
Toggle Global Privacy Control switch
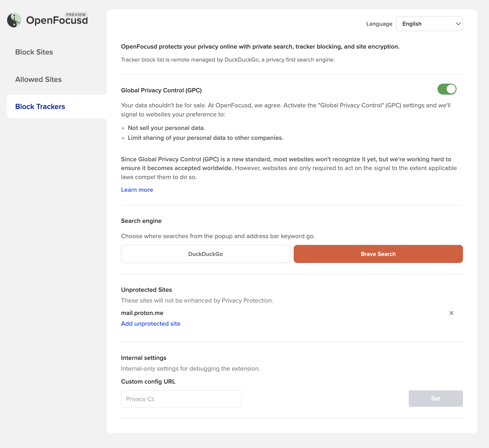pos(447,89)
